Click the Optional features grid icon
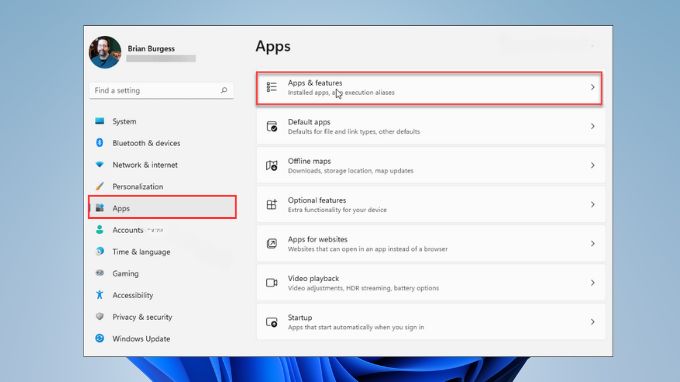 tap(271, 204)
